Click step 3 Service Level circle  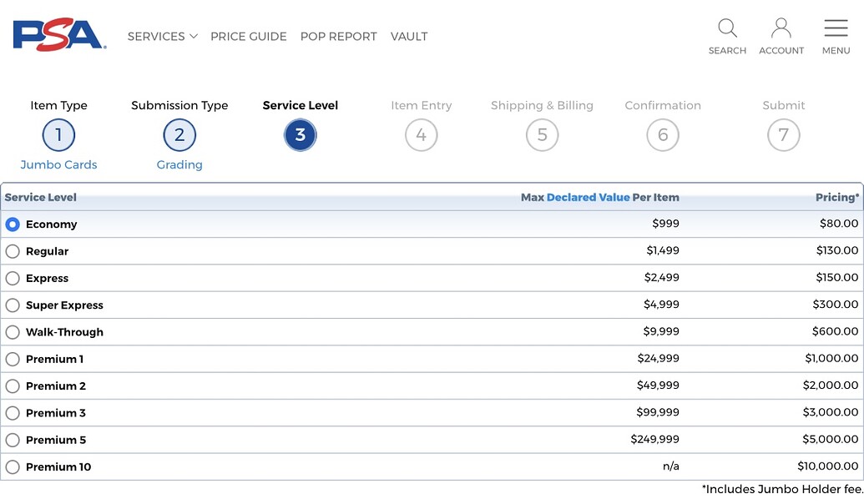301,135
